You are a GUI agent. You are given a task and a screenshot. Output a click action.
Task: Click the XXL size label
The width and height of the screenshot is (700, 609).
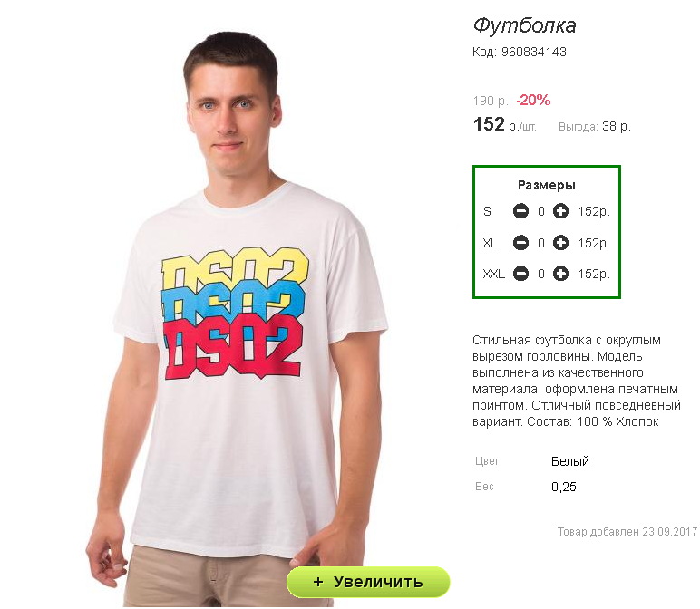coord(493,274)
